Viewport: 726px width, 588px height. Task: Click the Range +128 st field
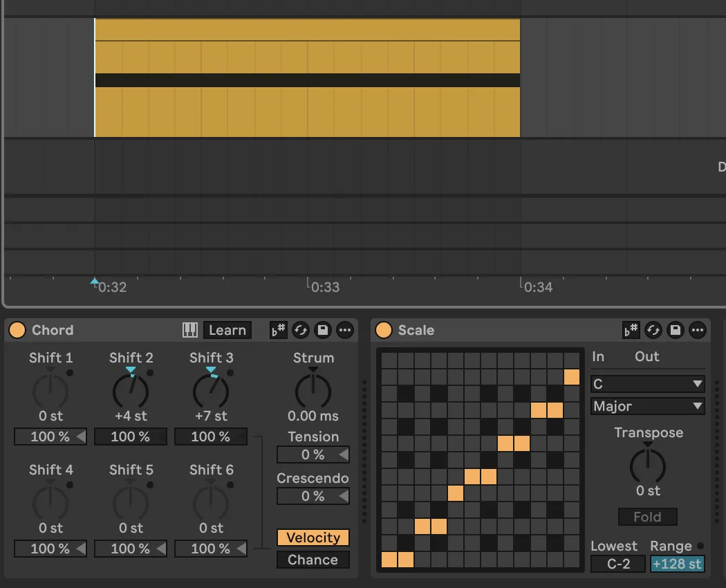[x=677, y=564]
